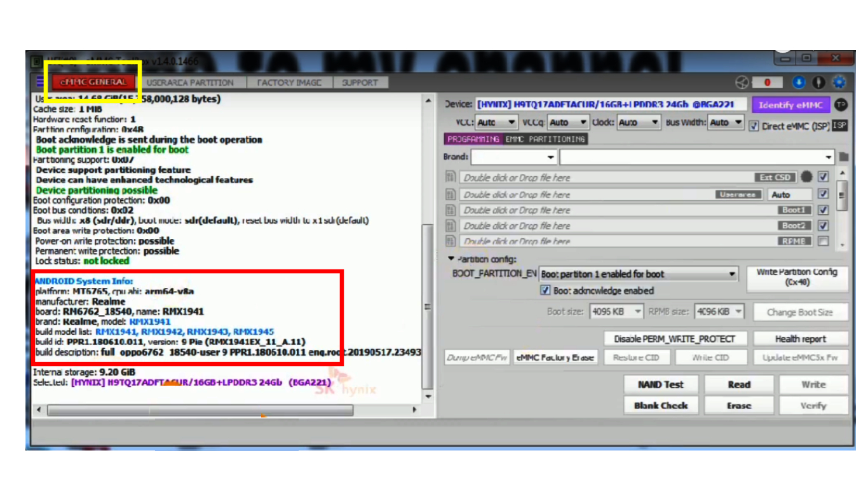Uncheck the Boot1 row checkbox
This screenshot has height=488, width=868.
(824, 210)
